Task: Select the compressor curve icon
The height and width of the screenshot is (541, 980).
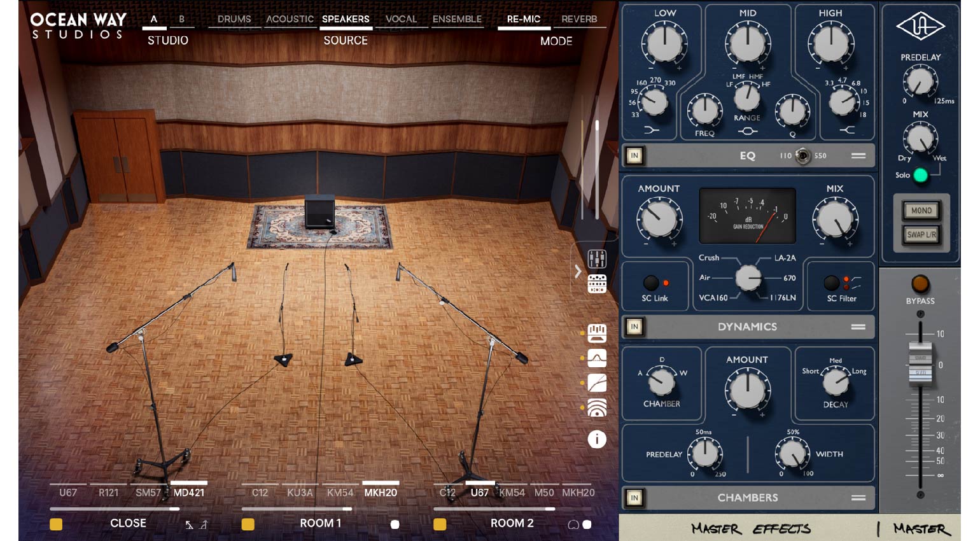Action: click(x=598, y=383)
